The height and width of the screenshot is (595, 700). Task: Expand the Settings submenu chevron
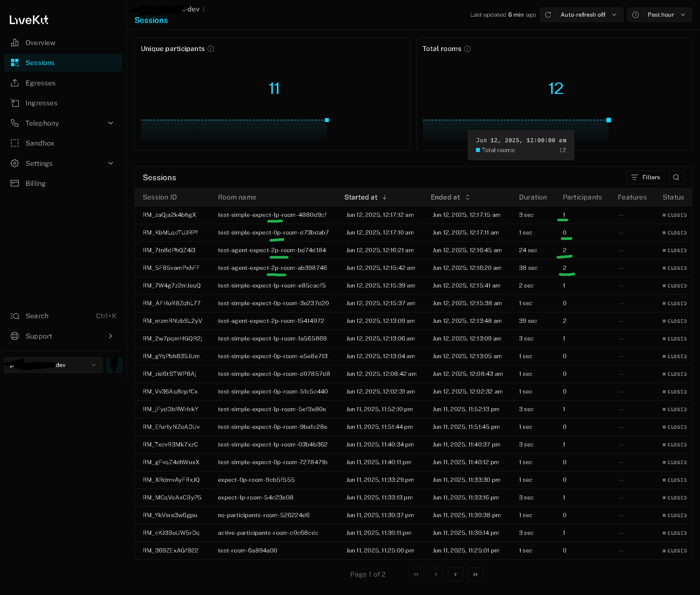coord(110,163)
